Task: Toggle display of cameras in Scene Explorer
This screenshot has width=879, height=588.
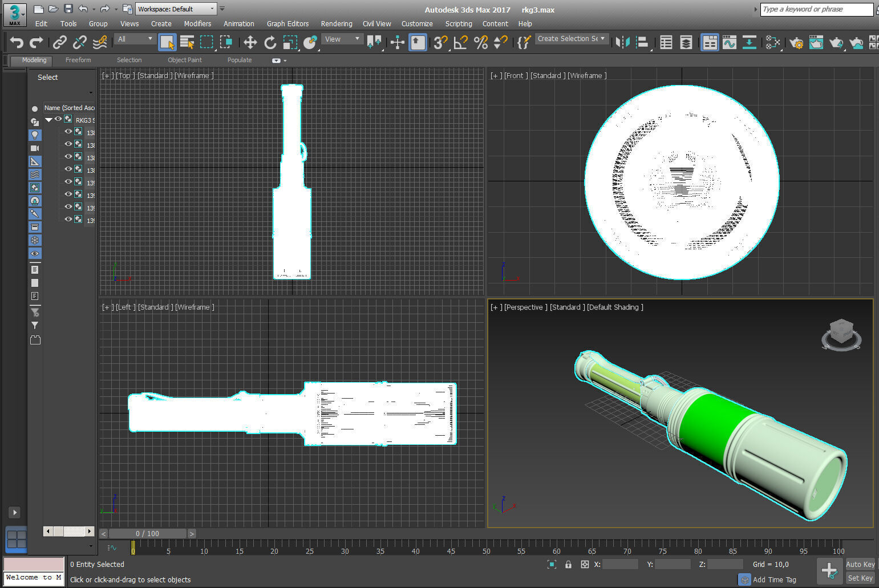Action: click(35, 148)
